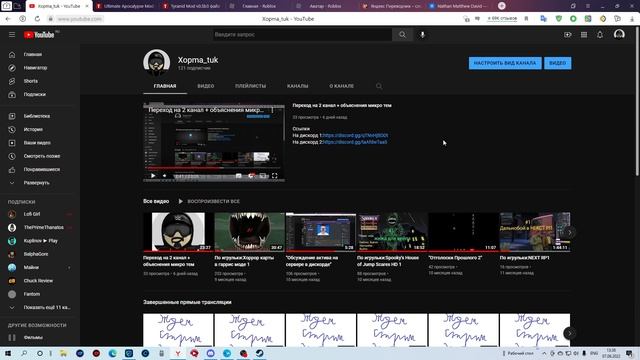Open the YouTube hamburger guide menu
Screen dimensions: 640x360
(x=12, y=35)
